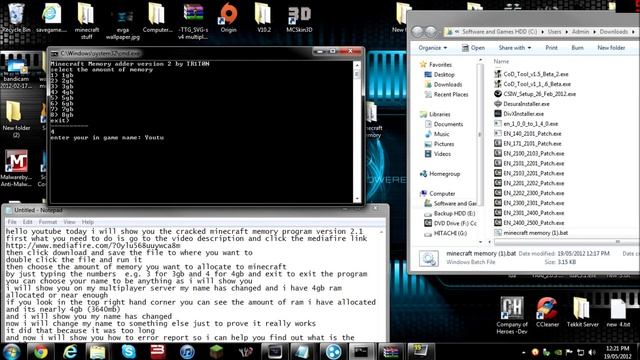640x360 pixels.
Task: Open Skype from the taskbar
Action: tap(129, 352)
